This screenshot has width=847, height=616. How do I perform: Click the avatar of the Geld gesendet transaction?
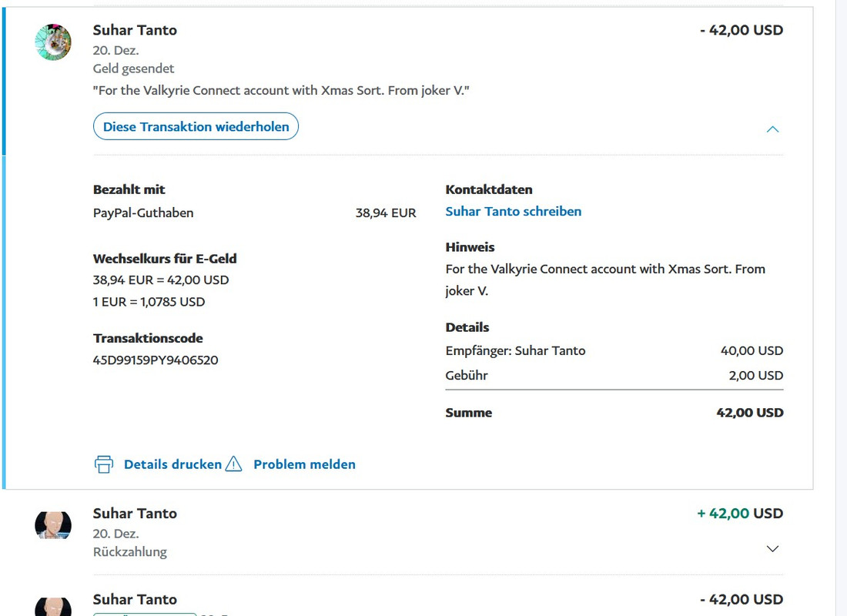click(x=53, y=42)
